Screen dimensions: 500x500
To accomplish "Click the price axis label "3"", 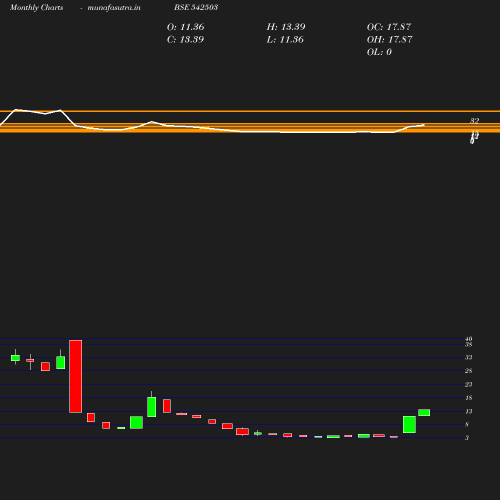I will (467, 438).
